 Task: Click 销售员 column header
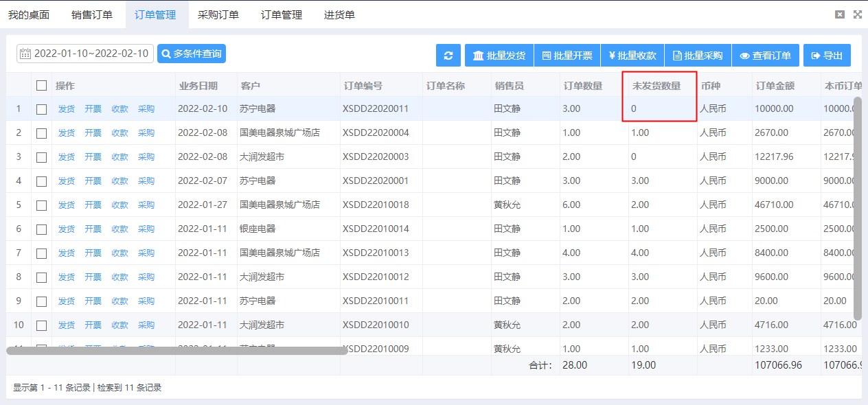(525, 86)
